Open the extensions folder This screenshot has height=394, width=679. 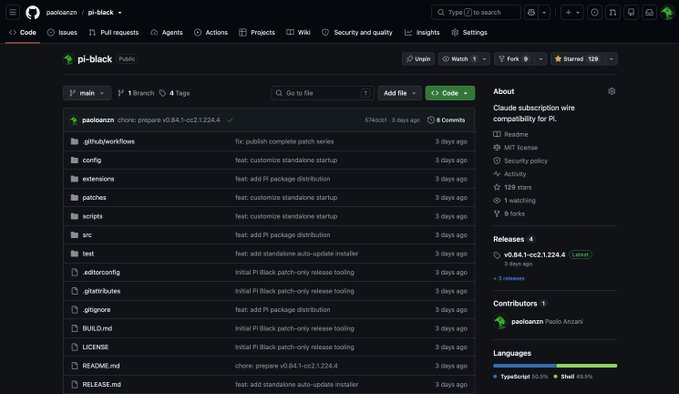point(98,179)
